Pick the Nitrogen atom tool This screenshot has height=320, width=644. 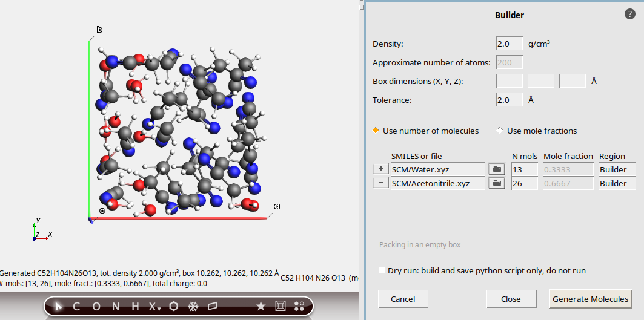pos(116,307)
